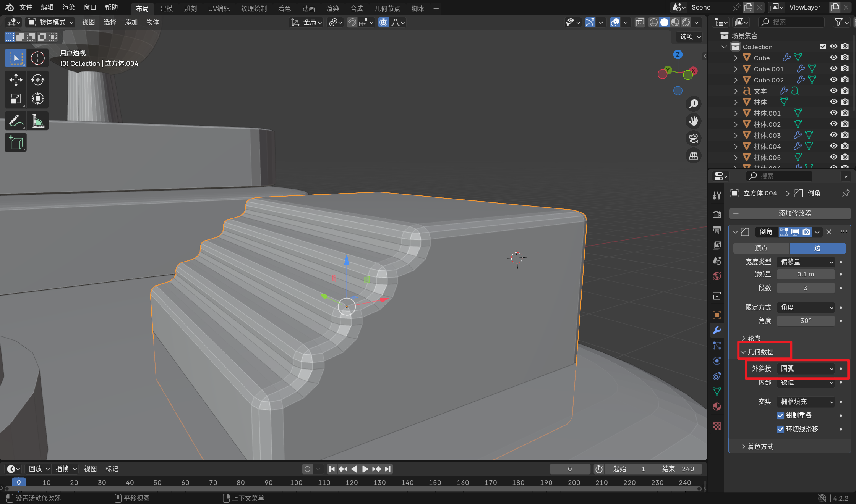Uncheck the 环切线滑移 checkbox
The width and height of the screenshot is (856, 504).
[x=780, y=429]
